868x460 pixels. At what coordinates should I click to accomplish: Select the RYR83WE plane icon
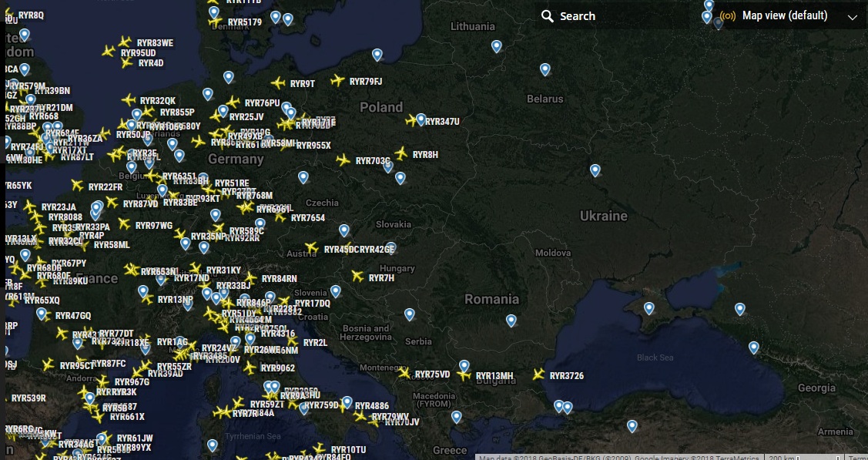click(126, 42)
